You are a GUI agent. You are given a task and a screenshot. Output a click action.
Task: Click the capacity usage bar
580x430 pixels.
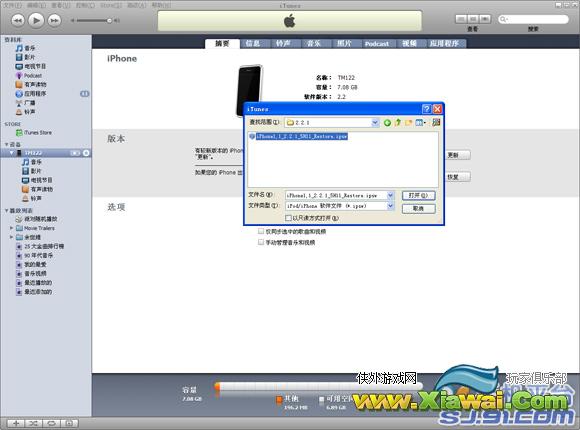pos(318,386)
